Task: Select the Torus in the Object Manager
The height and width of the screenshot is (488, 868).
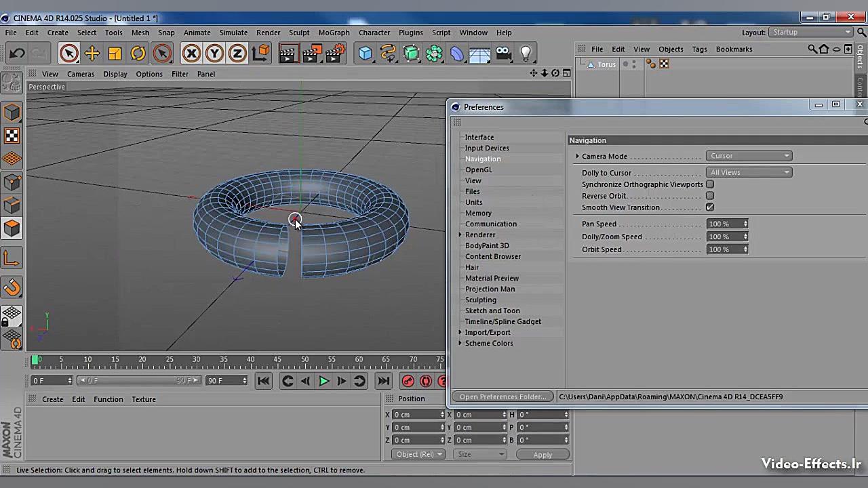Action: pyautogui.click(x=606, y=64)
